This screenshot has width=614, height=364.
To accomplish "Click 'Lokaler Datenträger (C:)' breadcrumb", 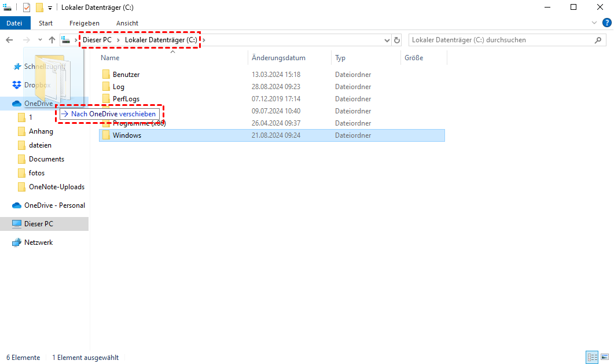I will (x=161, y=40).
